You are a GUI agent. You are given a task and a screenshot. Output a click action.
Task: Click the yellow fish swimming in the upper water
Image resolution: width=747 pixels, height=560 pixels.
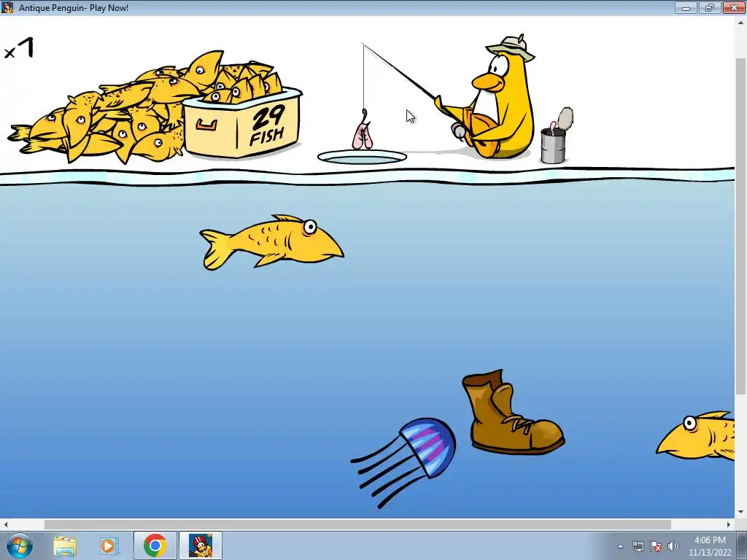click(271, 242)
